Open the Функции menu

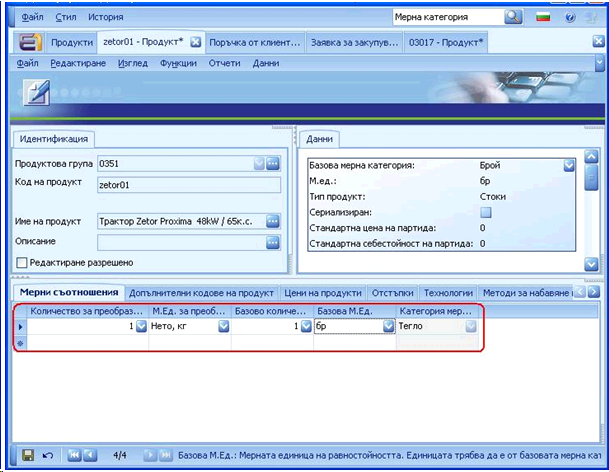[x=178, y=63]
